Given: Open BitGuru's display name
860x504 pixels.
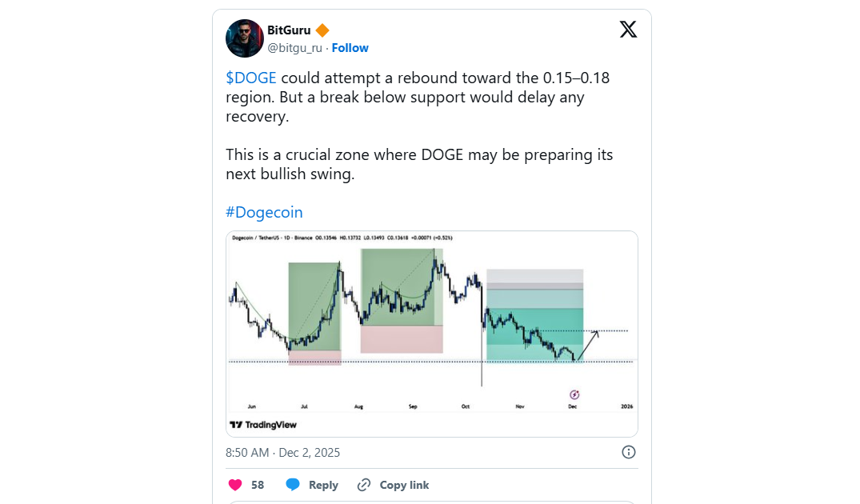Looking at the screenshot, I should point(289,30).
